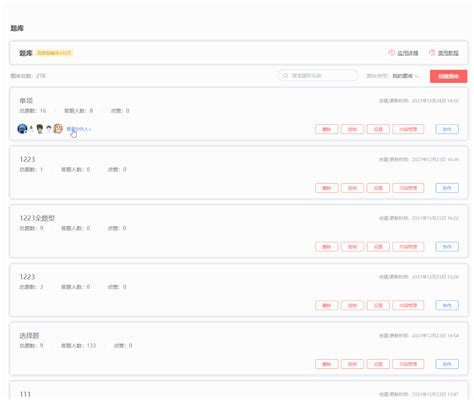Click 内容管理 for the 单项 bank
The image size is (474, 400).
[x=408, y=129]
